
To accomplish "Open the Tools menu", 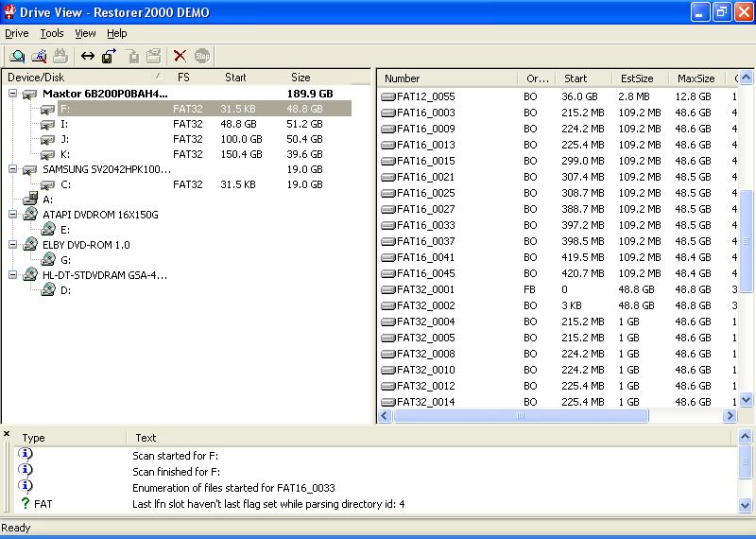I will [52, 33].
